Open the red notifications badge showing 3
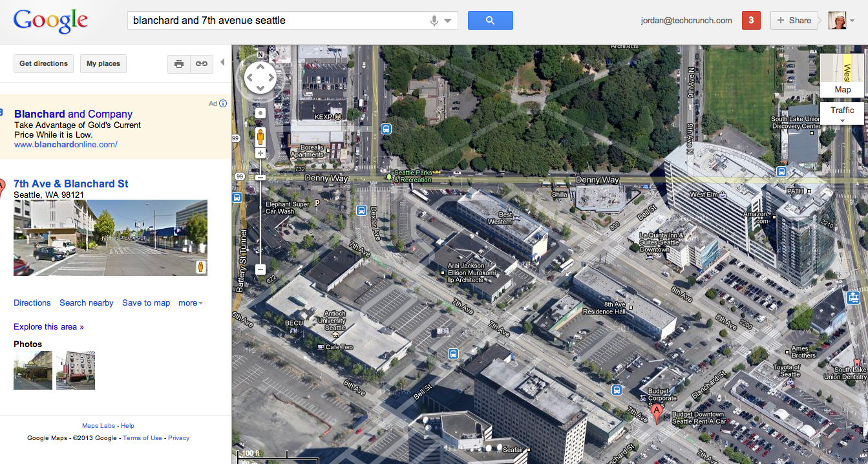 751,20
